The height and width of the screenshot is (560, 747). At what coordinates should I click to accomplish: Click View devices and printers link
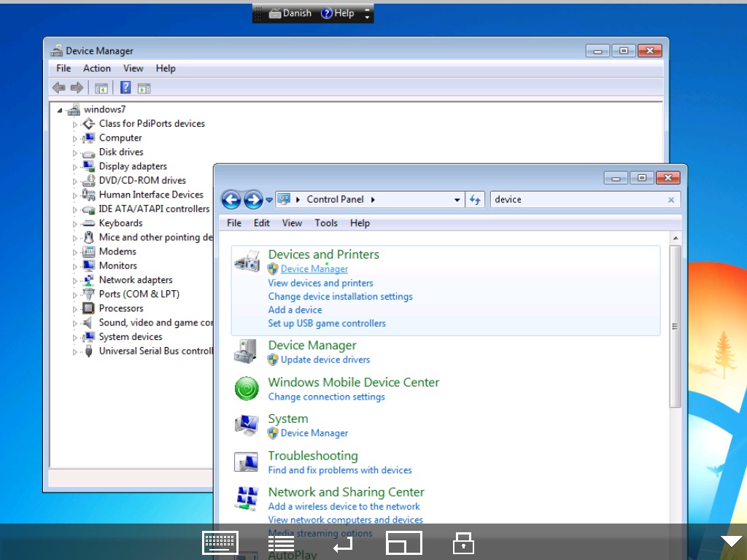[x=321, y=283]
